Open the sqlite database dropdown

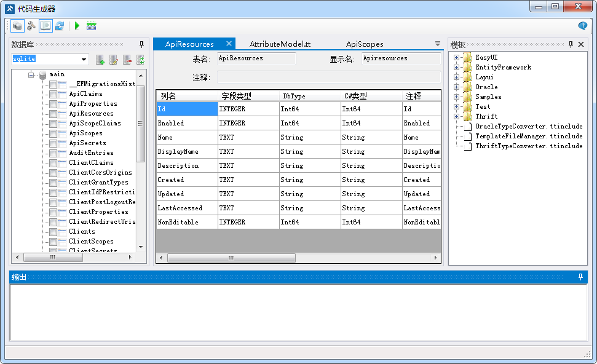(x=84, y=59)
